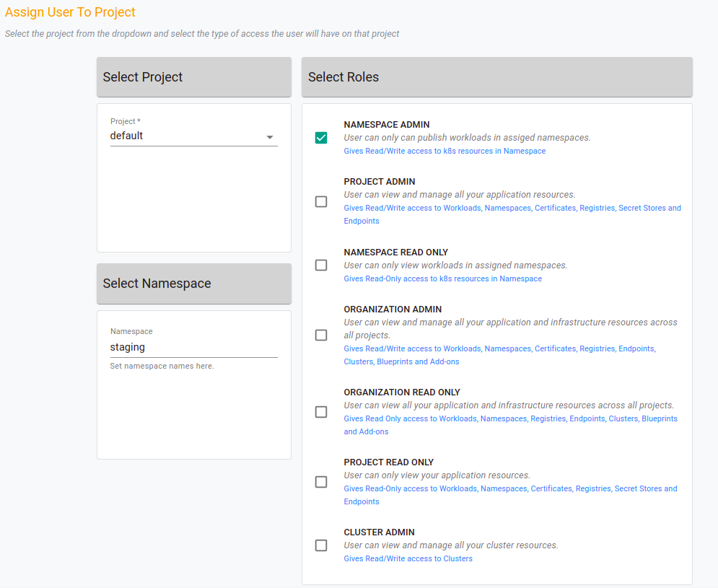Screen dimensions: 718x588
Task: Click 'User can only view your application resources' text
Action: [437, 475]
